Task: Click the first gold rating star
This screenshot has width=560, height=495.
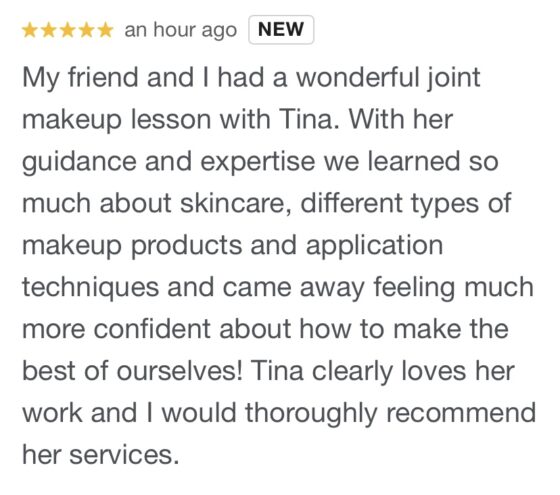Action: click(x=30, y=30)
